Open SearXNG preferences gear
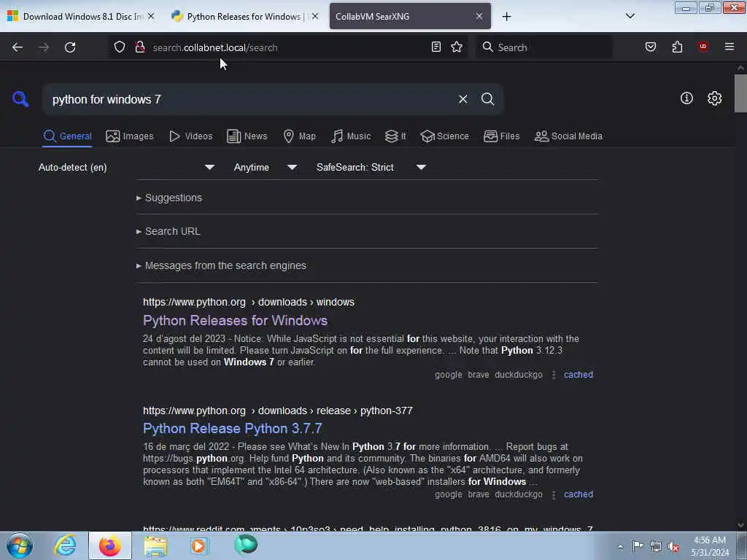The height and width of the screenshot is (560, 747). click(x=714, y=98)
